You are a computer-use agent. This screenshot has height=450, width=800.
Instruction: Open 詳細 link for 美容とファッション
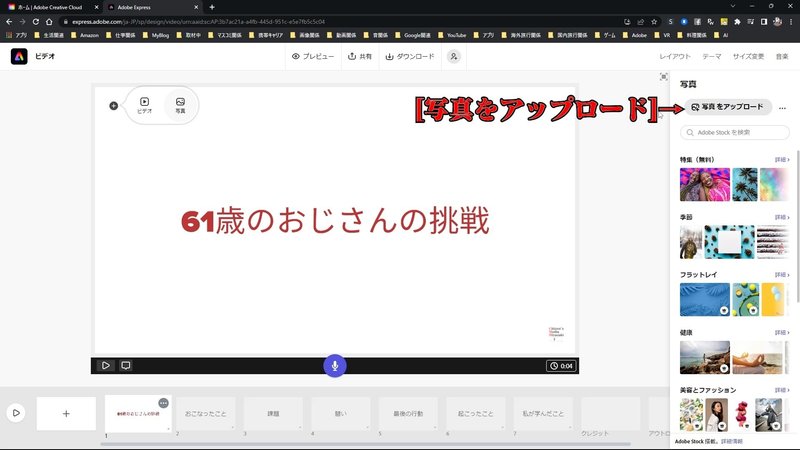pos(782,390)
